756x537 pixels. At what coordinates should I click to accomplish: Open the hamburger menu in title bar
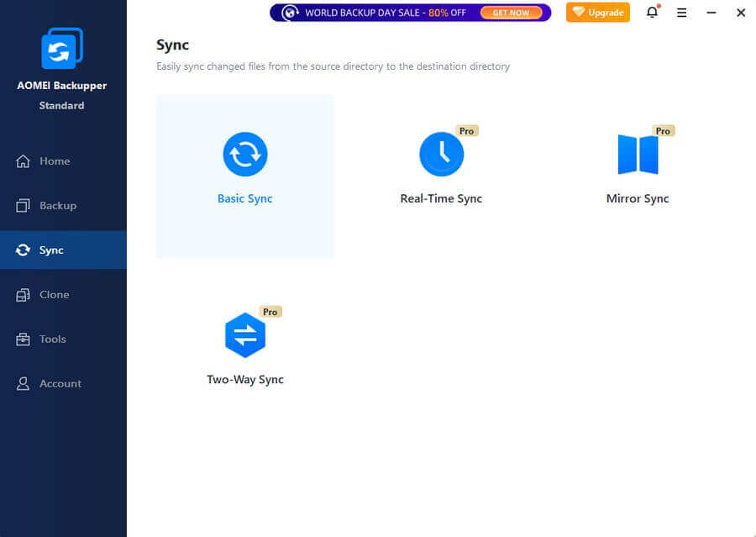pos(681,13)
